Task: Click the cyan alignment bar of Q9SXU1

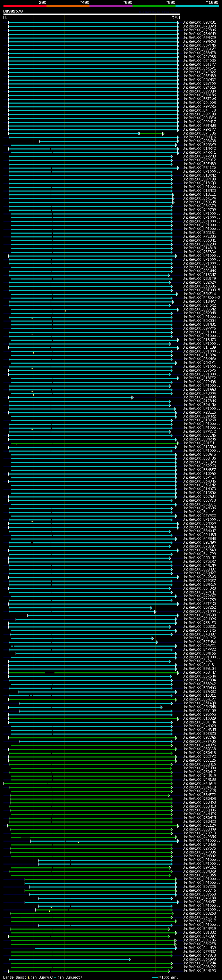Action: click(94, 23)
